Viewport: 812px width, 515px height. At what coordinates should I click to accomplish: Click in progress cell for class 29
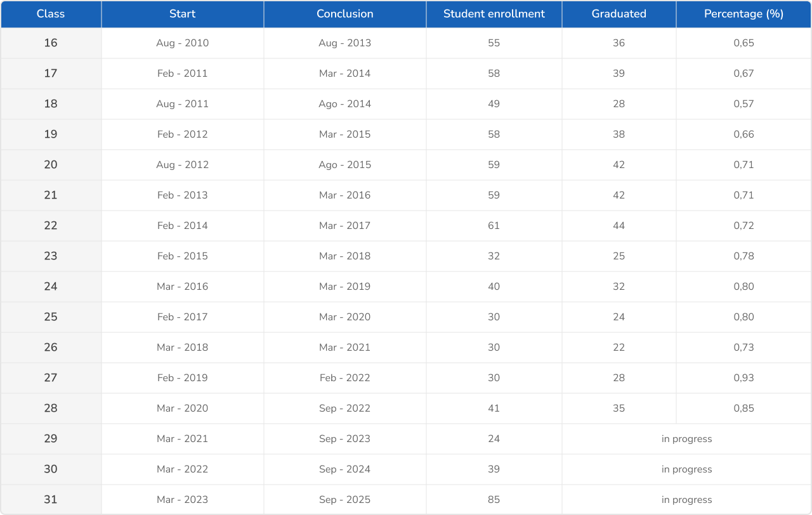[686, 439]
